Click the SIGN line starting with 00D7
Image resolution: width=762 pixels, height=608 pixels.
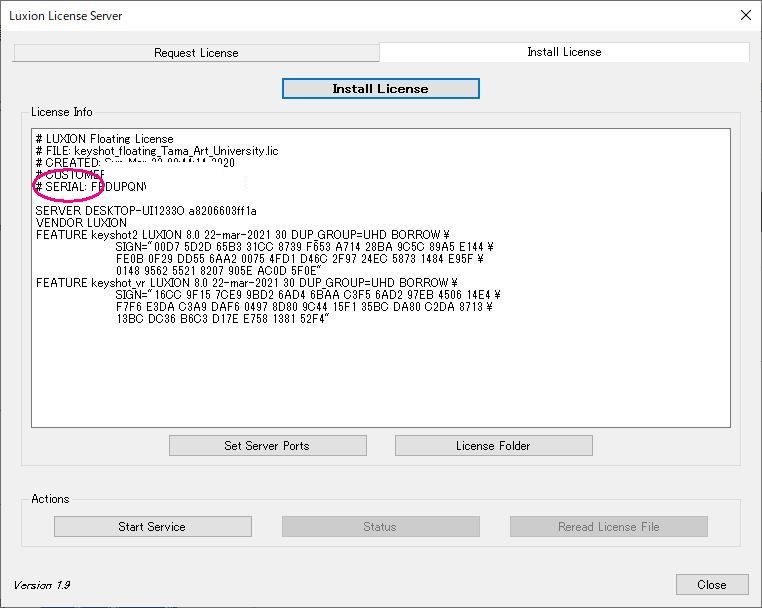click(x=305, y=247)
